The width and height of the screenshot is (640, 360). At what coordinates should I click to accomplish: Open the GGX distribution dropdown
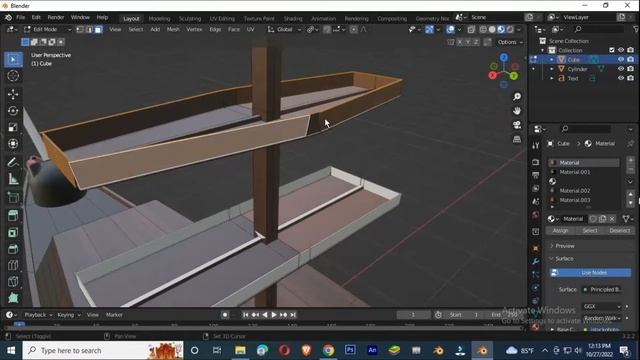click(602, 306)
